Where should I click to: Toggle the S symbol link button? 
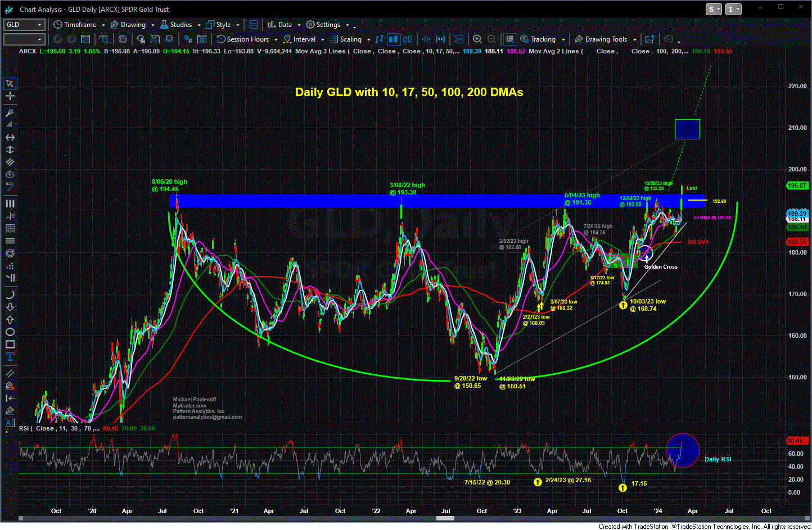click(714, 10)
